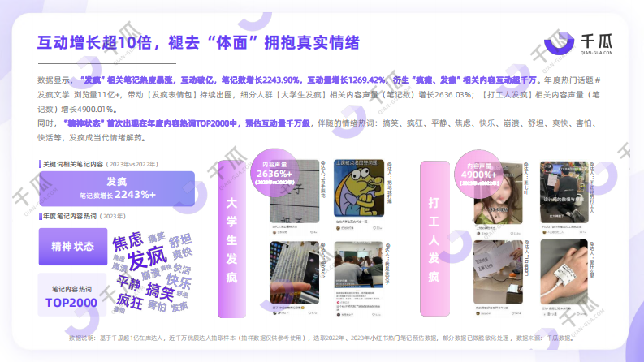Open the hand holding paper note thumbnail
Screen dimensions: 644x362
pos(498,272)
